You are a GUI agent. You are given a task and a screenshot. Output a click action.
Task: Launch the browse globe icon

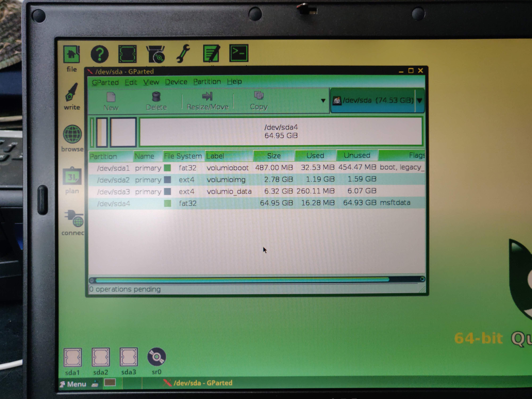[72, 134]
